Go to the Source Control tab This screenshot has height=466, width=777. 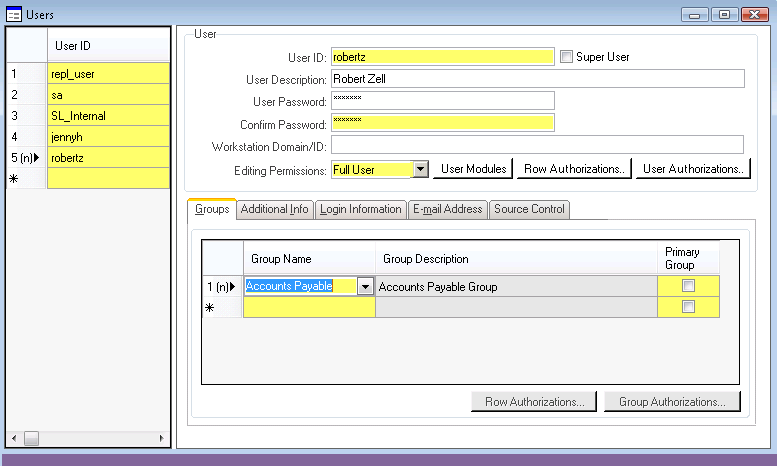point(529,209)
